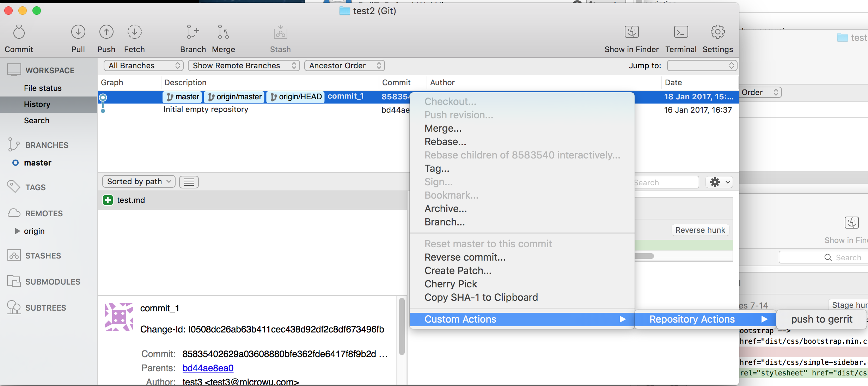Click the Reverse hunk button
Viewport: 868px width, 386px height.
click(x=700, y=230)
